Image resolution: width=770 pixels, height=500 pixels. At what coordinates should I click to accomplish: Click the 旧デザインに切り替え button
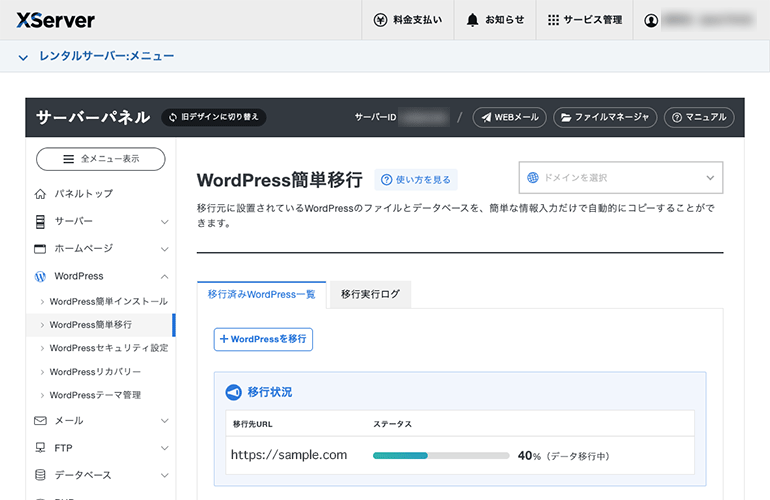point(214,117)
